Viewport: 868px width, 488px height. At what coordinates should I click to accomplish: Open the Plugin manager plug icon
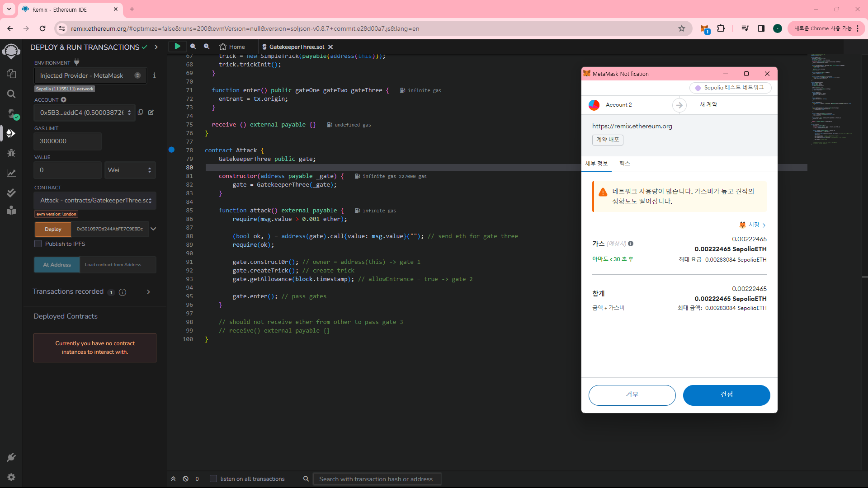pyautogui.click(x=12, y=457)
